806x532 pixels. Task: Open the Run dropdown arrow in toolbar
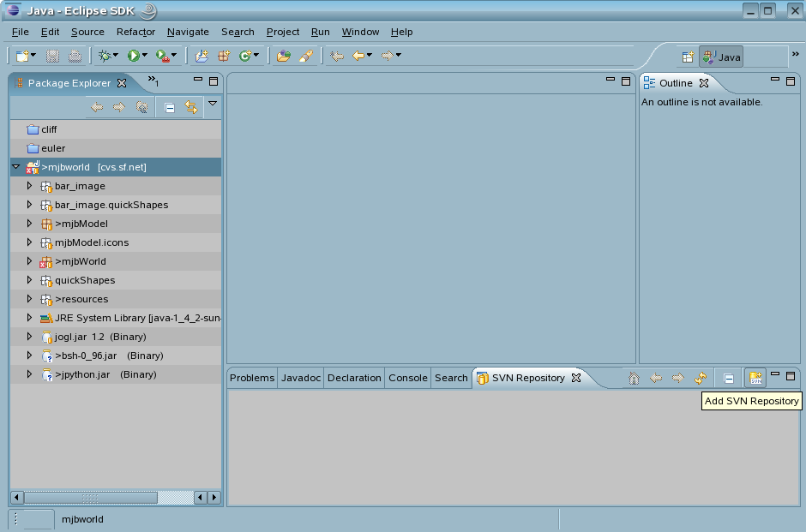(x=145, y=55)
